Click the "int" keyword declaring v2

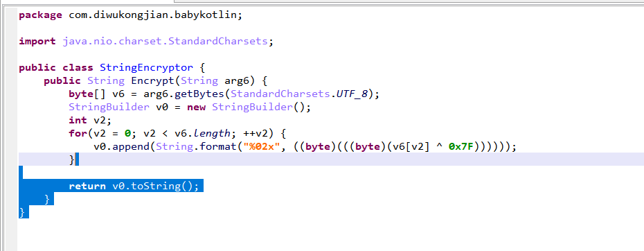coord(78,120)
